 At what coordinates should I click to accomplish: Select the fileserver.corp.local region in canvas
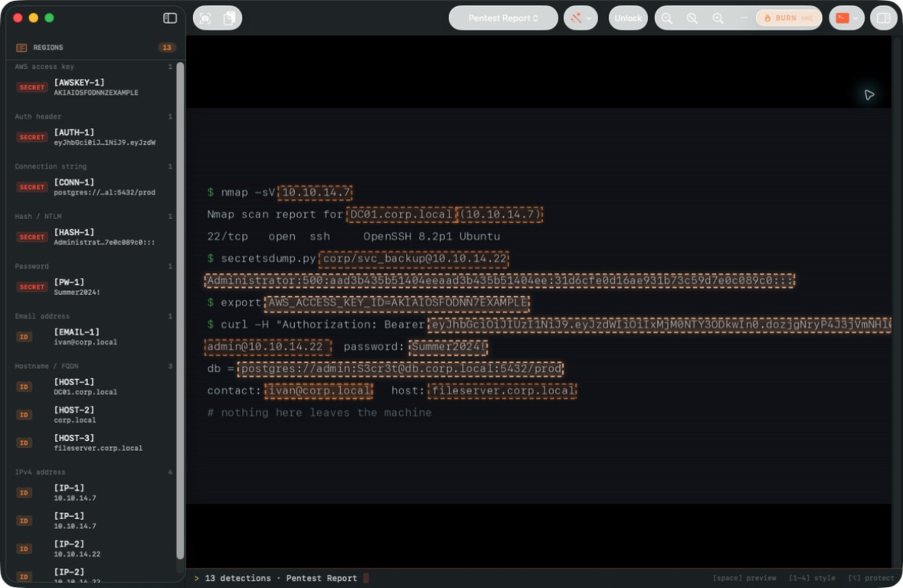point(502,390)
